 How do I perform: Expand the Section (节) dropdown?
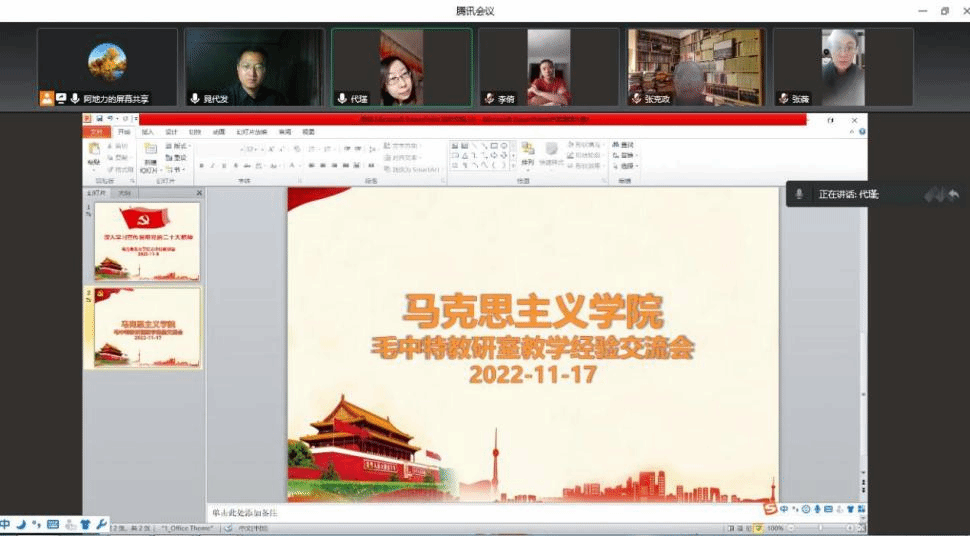click(x=177, y=169)
